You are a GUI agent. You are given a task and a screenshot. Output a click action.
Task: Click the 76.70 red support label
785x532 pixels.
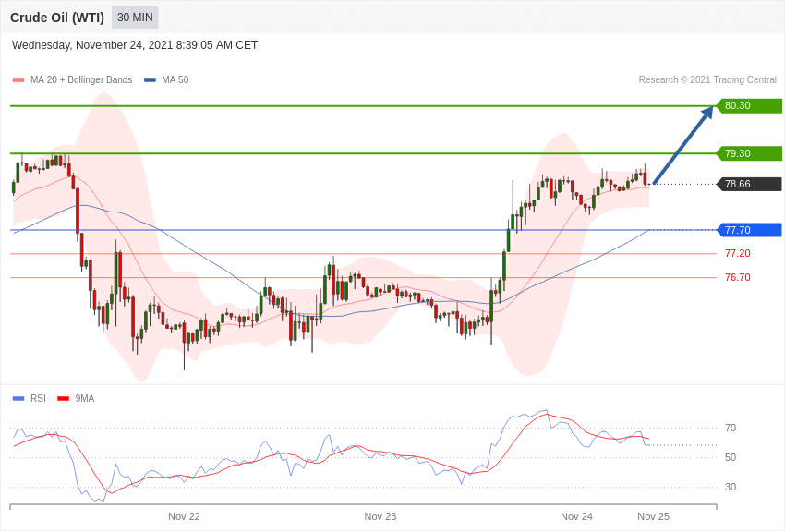click(738, 277)
